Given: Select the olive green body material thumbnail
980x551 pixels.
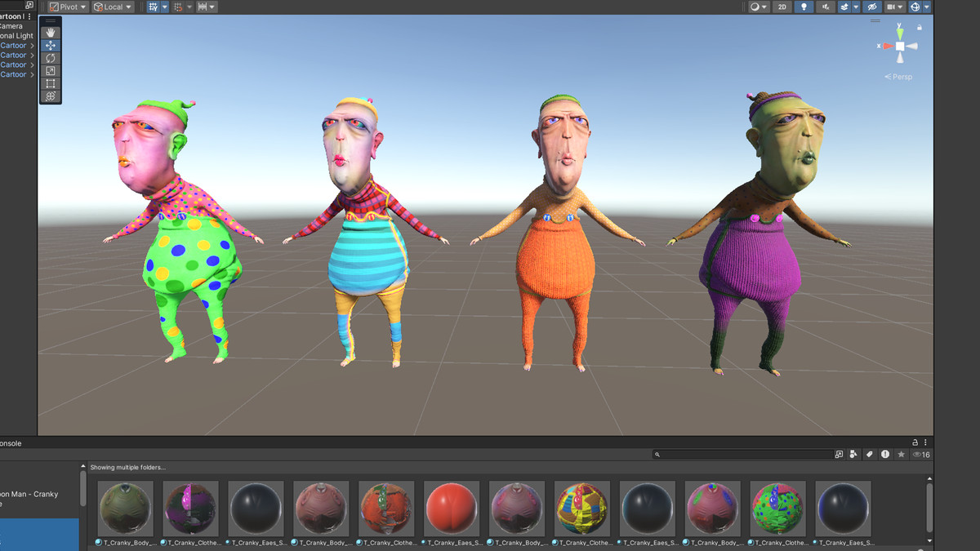Looking at the screenshot, I should click(126, 509).
